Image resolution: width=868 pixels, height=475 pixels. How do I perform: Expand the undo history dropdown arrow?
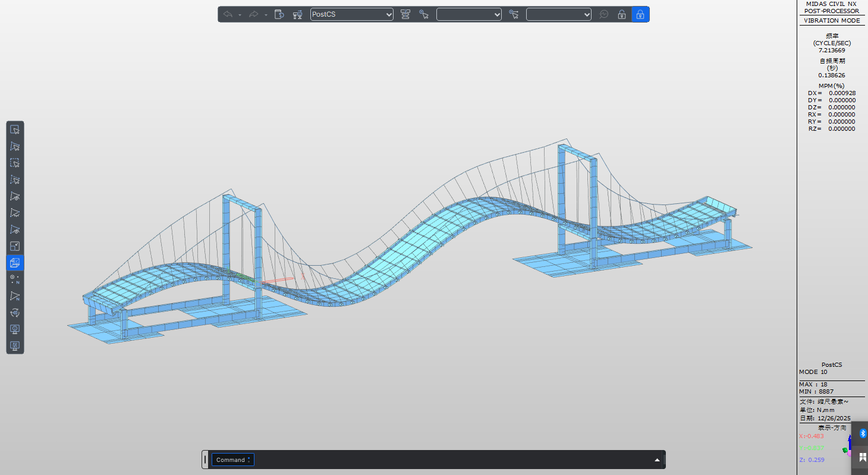point(240,15)
